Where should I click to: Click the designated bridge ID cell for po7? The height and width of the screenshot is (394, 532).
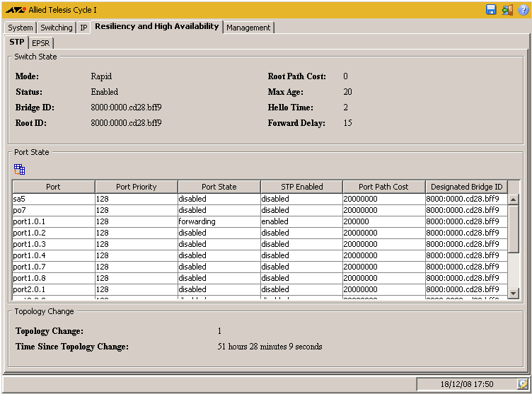point(466,210)
